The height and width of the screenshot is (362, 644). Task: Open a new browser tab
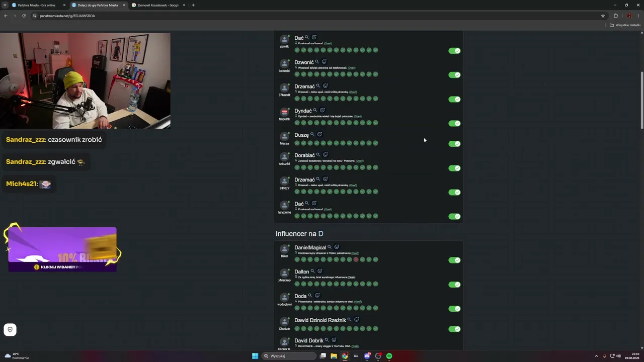[x=193, y=5]
